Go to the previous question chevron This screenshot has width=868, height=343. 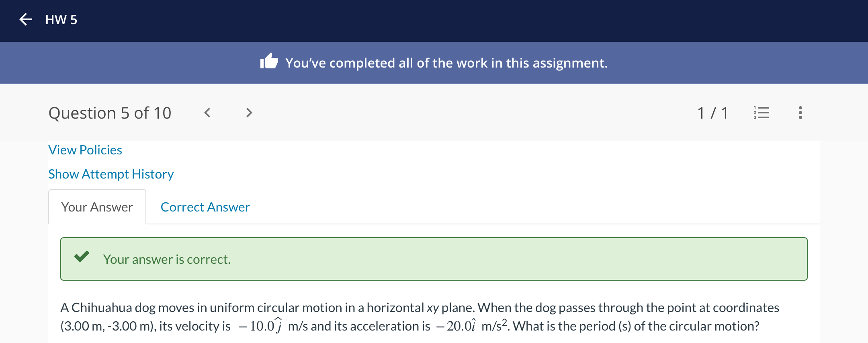point(207,113)
